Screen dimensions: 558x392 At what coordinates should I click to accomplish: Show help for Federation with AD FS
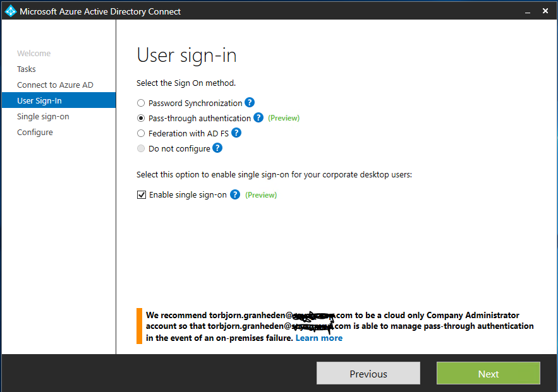click(236, 133)
